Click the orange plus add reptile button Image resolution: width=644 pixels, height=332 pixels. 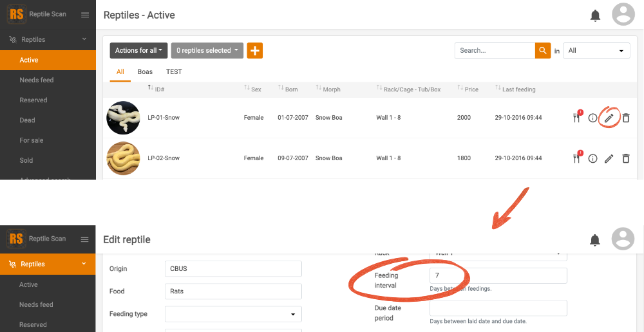(255, 51)
